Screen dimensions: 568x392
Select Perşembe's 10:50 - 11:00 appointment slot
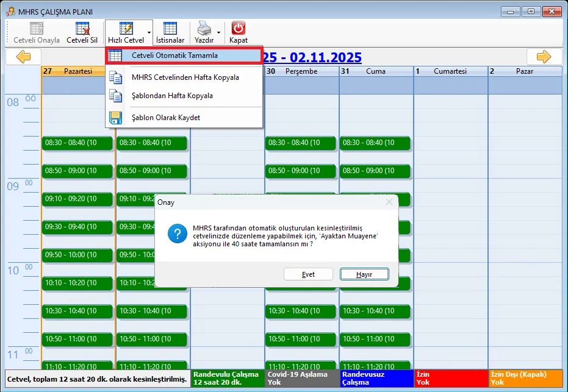click(301, 339)
